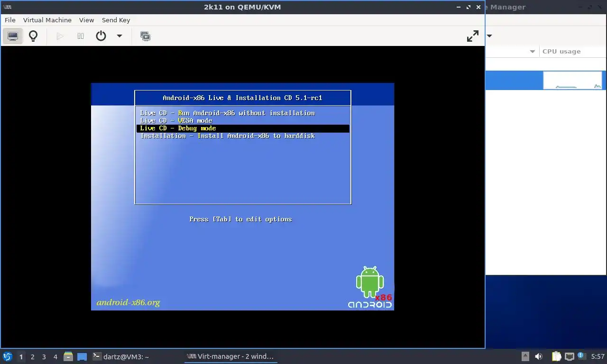Screen dimensions: 607x364
Task: Expand shutdown options dropdown arrow
Action: pyautogui.click(x=120, y=36)
